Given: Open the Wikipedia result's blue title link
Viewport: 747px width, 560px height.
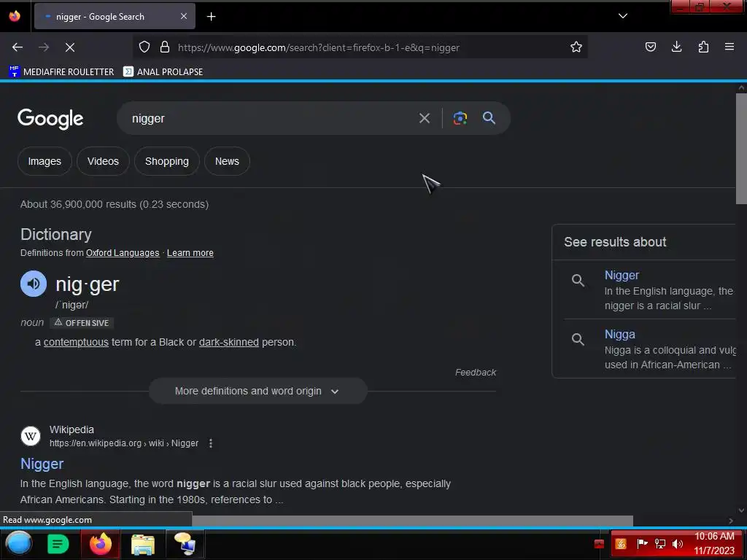Looking at the screenshot, I should 42,464.
